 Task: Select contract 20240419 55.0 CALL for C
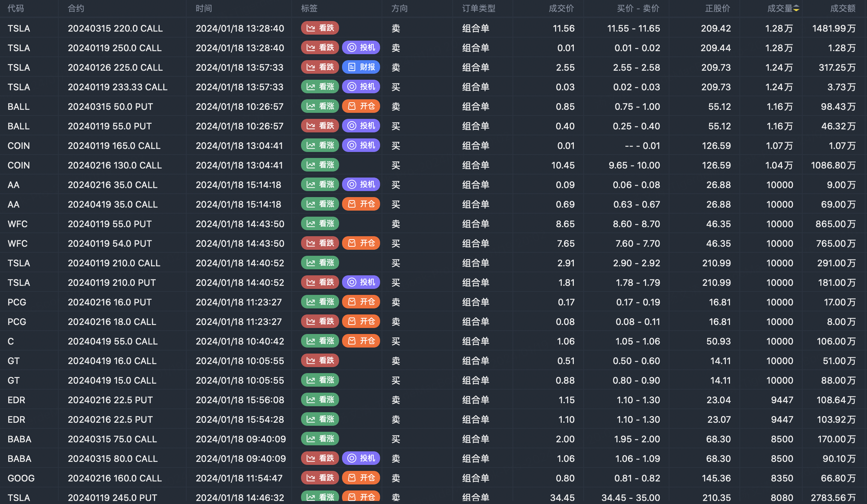click(x=113, y=341)
